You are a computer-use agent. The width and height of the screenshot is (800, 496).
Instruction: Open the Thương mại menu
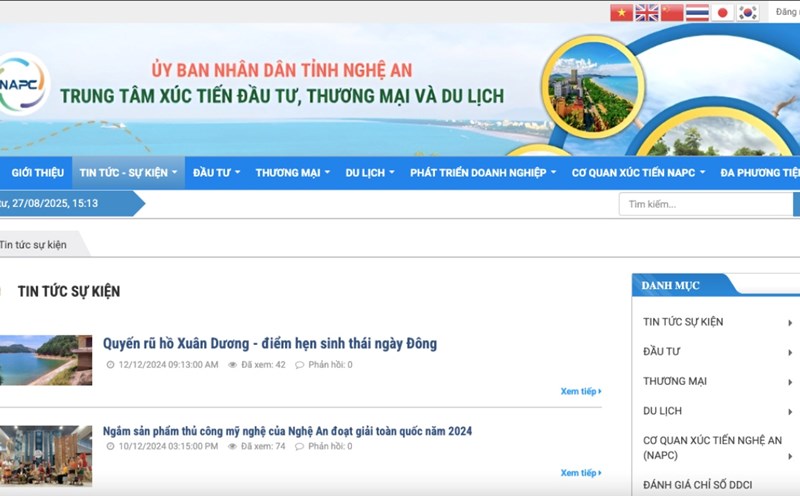pyautogui.click(x=292, y=173)
